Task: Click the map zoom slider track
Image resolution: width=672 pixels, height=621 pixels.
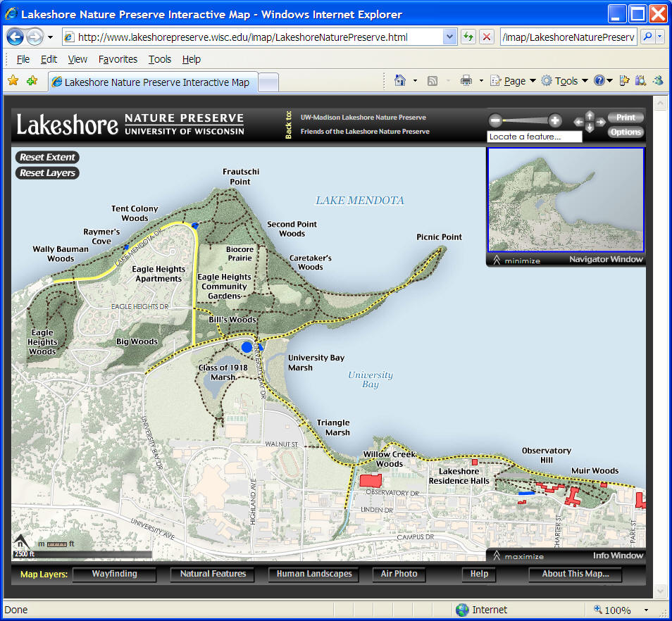Action: (x=525, y=120)
